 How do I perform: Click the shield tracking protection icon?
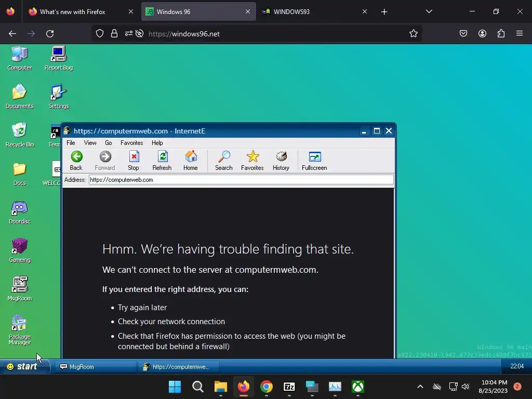99,34
